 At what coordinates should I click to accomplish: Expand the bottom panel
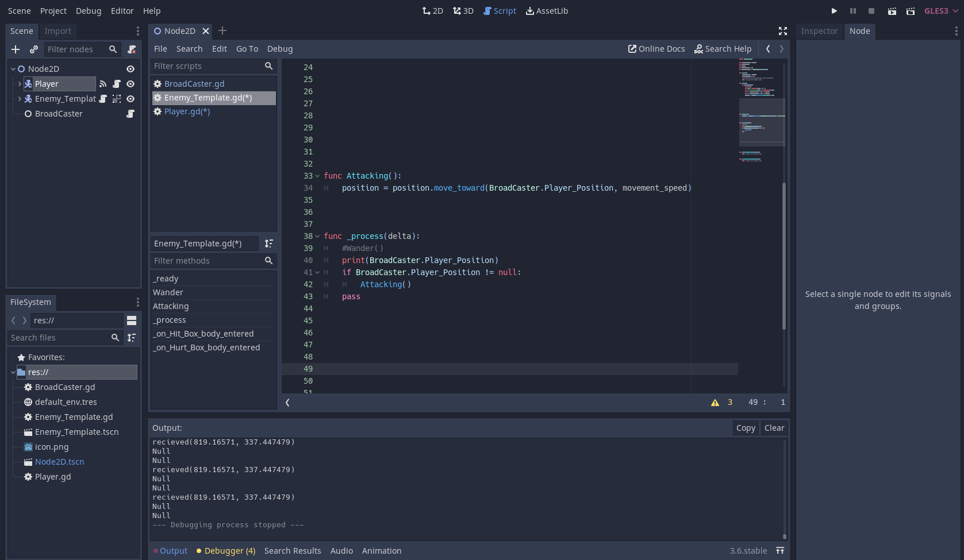tap(780, 551)
